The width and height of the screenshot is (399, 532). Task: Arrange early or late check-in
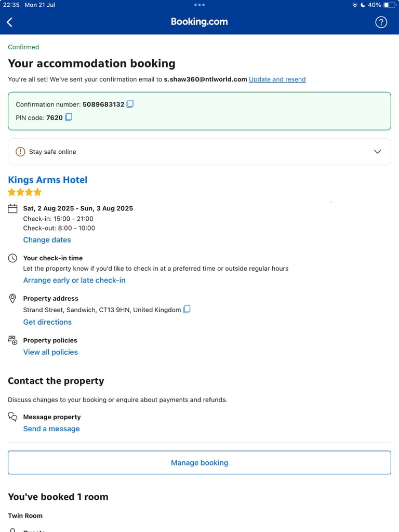point(74,280)
